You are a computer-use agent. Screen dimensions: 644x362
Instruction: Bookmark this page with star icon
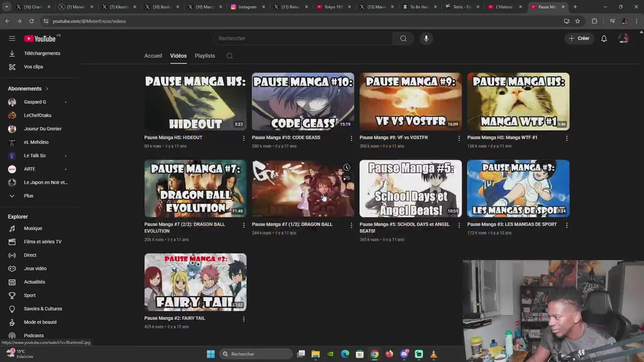[x=578, y=21]
